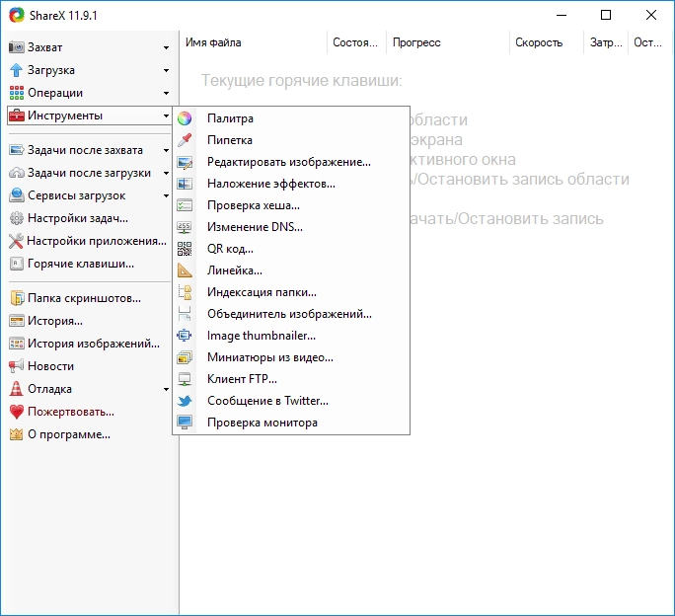675x616 pixels.
Task: Click the Папка скриншотов folder icon
Action: click(17, 298)
